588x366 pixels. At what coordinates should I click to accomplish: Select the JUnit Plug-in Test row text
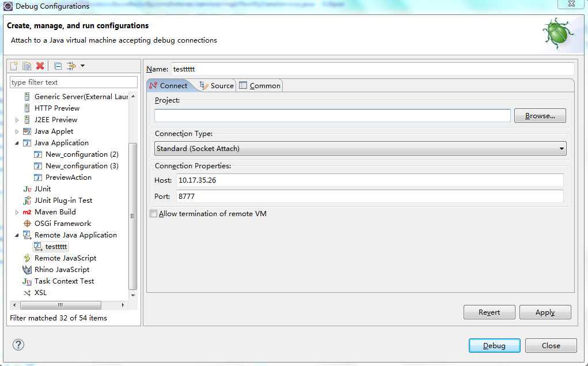(63, 201)
